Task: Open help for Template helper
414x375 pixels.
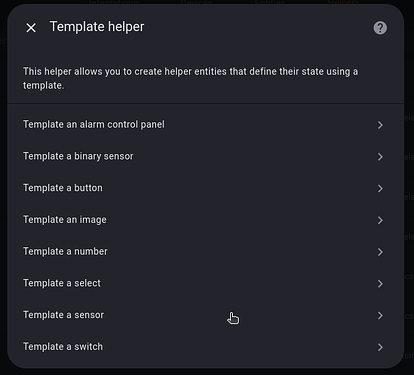Action: click(x=380, y=28)
